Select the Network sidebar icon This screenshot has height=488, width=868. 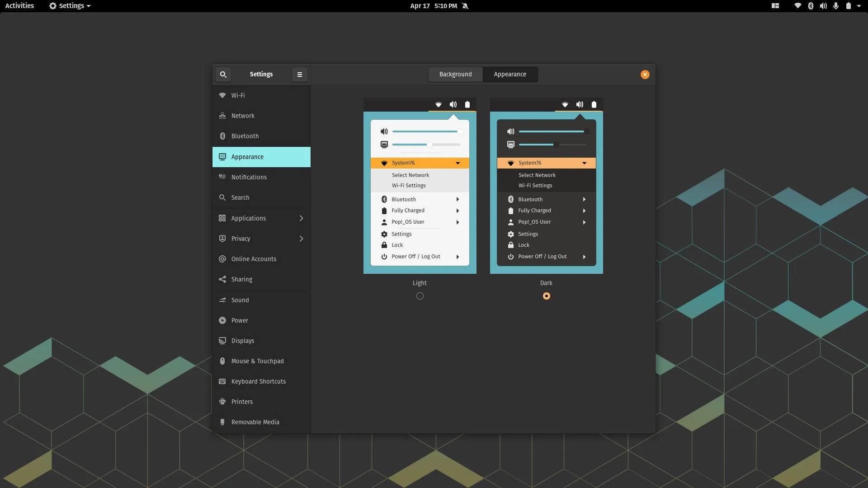tap(222, 116)
